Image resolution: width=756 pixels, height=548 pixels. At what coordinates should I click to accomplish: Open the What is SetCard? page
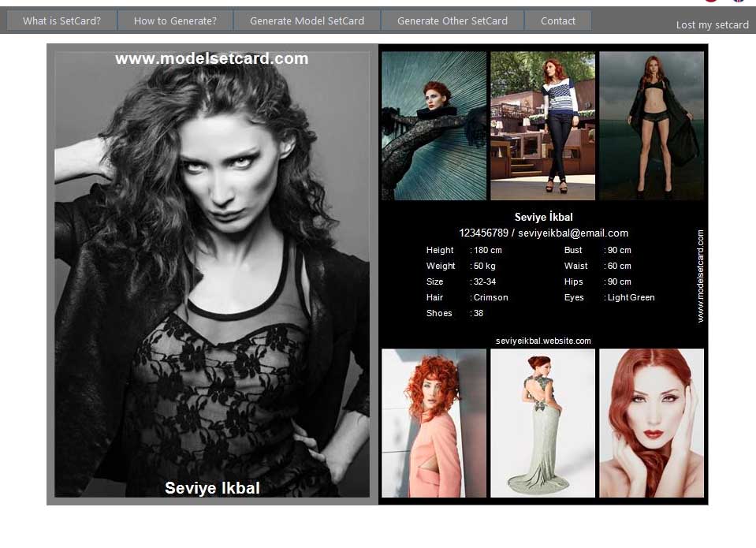61,21
